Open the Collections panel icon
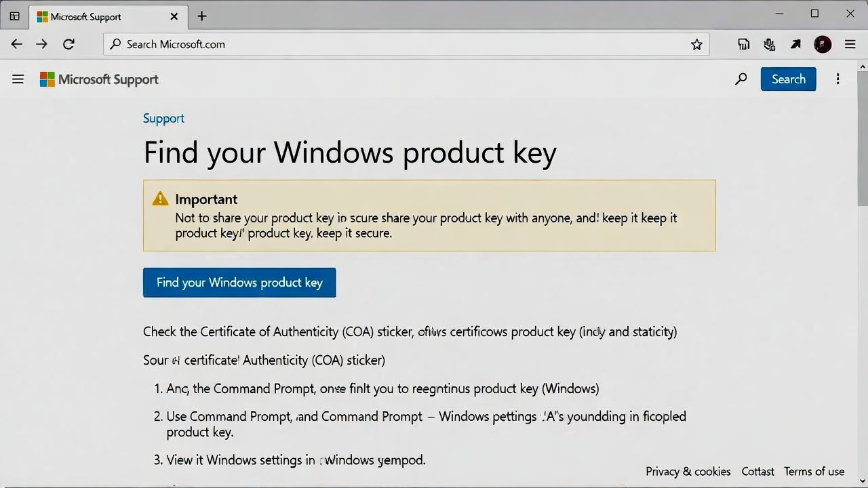The height and width of the screenshot is (488, 868). 743,44
